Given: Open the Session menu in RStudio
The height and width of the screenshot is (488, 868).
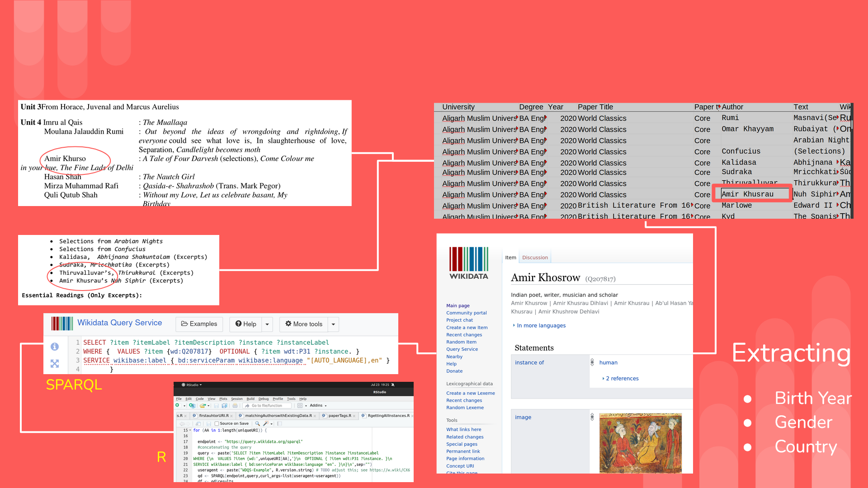Looking at the screenshot, I should tap(237, 399).
